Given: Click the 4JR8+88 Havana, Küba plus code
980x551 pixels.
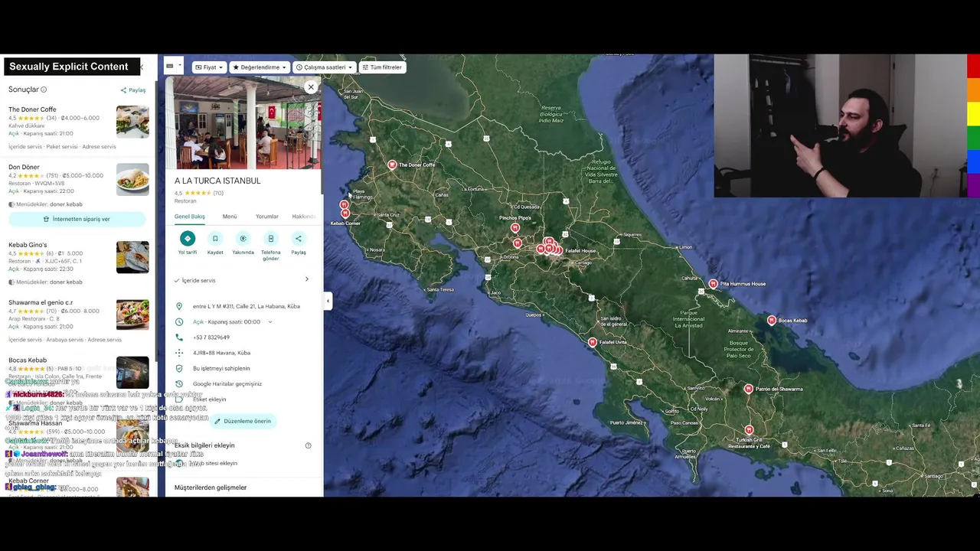Looking at the screenshot, I should [x=221, y=353].
